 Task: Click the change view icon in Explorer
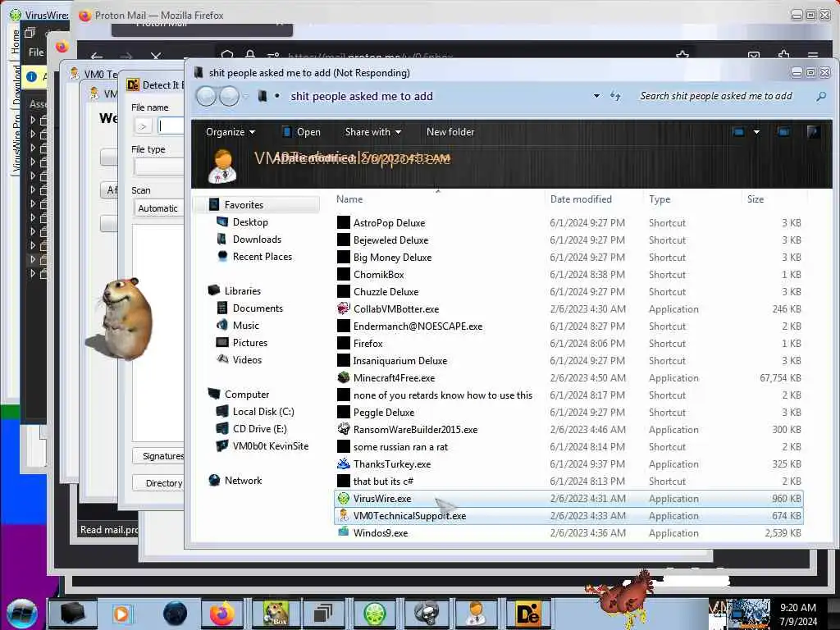(x=738, y=132)
